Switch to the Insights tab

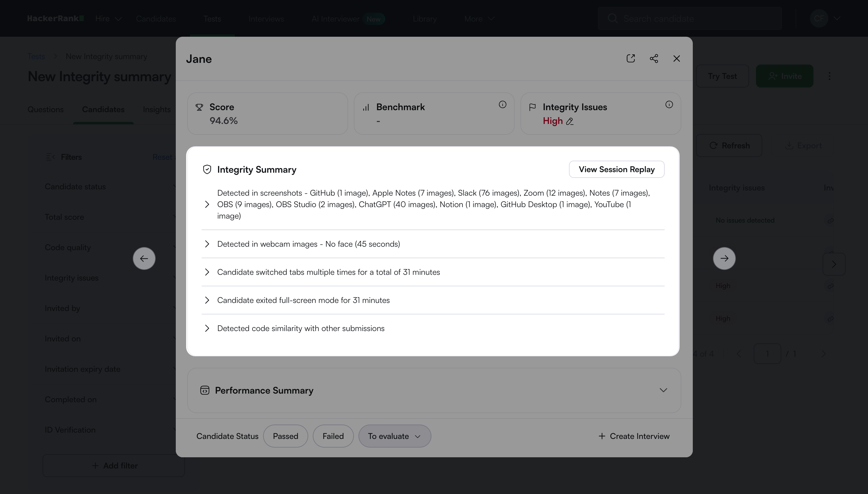click(x=157, y=110)
